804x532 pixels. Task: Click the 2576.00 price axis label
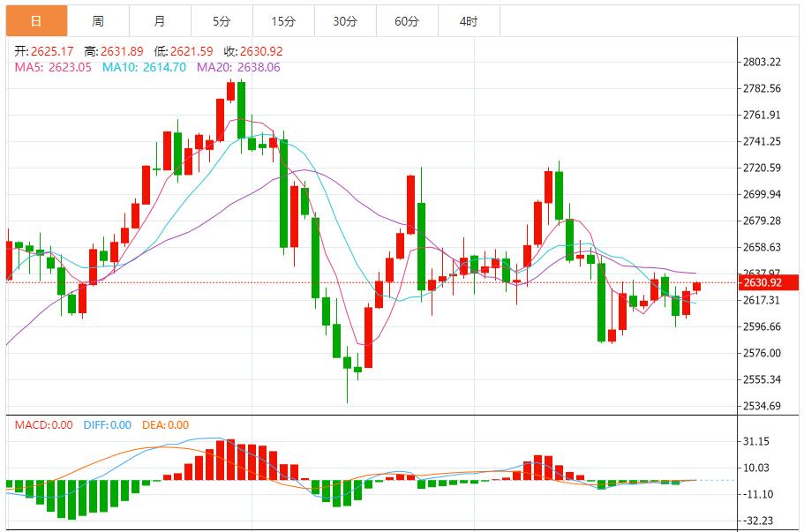point(762,353)
